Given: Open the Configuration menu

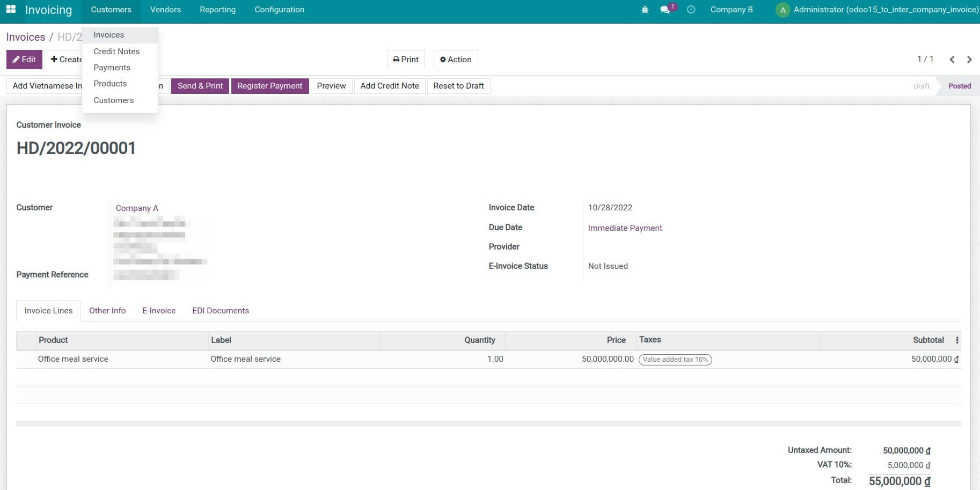Looking at the screenshot, I should [x=279, y=9].
